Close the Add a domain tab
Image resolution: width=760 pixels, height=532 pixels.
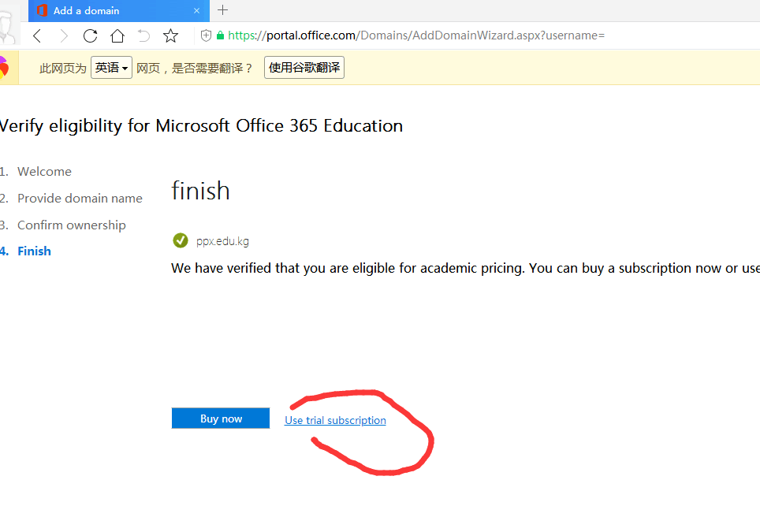pos(196,11)
